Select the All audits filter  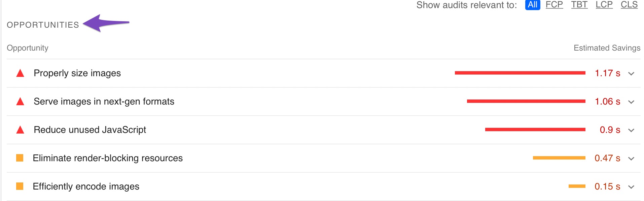[532, 5]
